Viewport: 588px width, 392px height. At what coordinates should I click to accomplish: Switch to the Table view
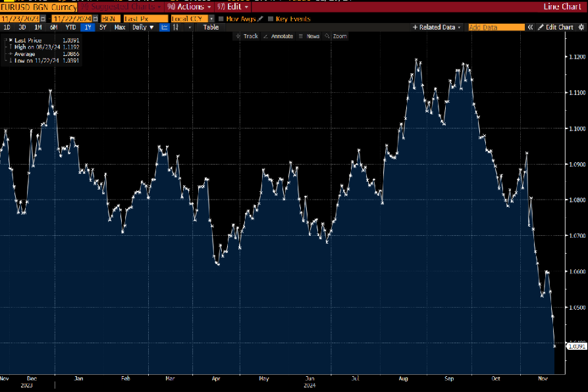click(x=211, y=28)
